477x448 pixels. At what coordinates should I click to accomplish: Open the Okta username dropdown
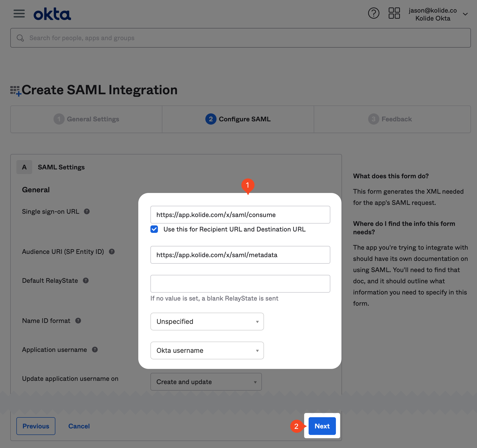tap(207, 350)
